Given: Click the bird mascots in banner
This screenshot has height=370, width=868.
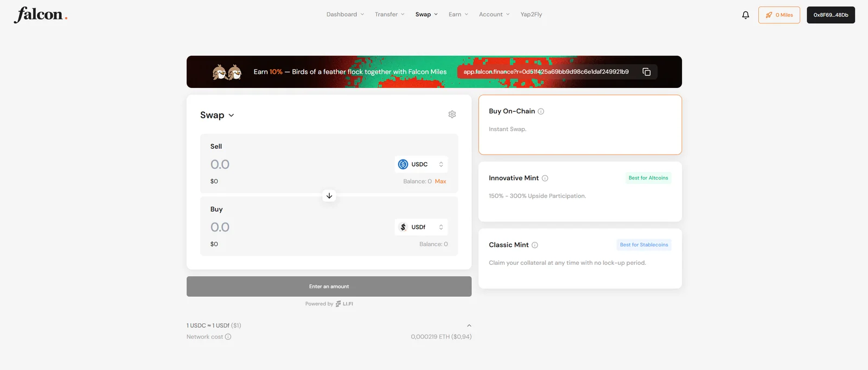Looking at the screenshot, I should 227,72.
